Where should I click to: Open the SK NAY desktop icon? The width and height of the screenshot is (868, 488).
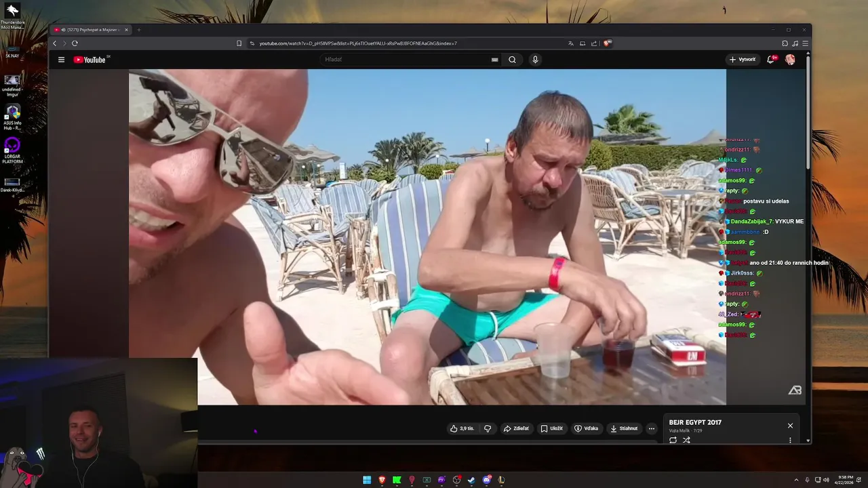[x=12, y=51]
